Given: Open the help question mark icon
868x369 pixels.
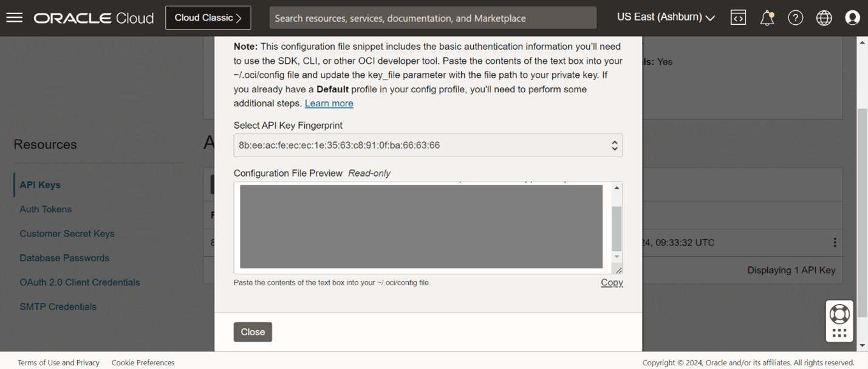Looking at the screenshot, I should pyautogui.click(x=795, y=18).
